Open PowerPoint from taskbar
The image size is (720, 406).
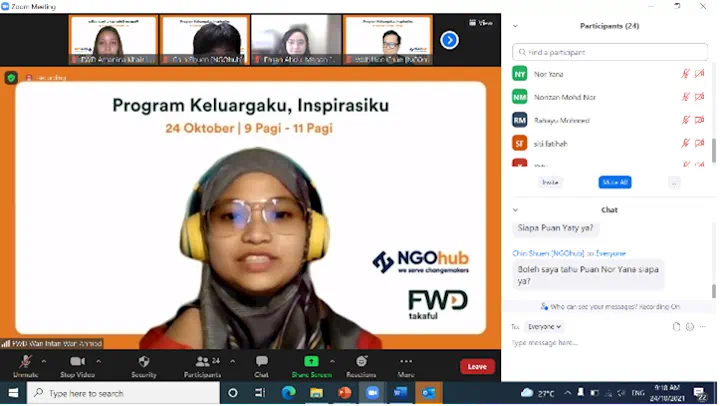(x=344, y=393)
